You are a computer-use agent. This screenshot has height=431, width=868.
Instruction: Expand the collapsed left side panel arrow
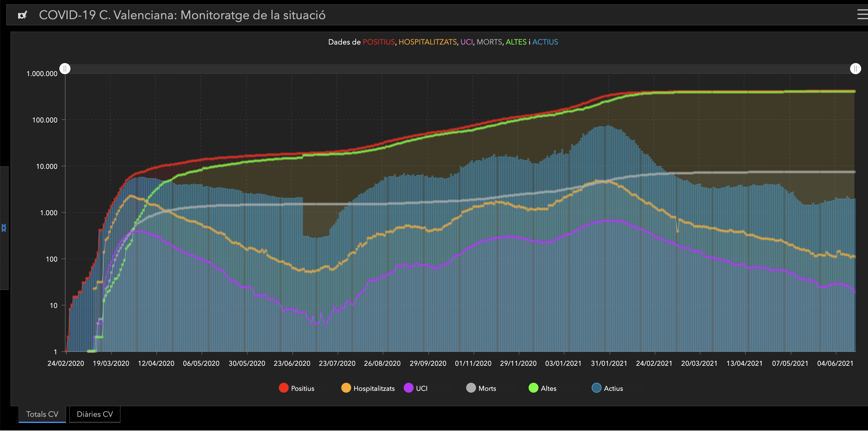pyautogui.click(x=4, y=228)
